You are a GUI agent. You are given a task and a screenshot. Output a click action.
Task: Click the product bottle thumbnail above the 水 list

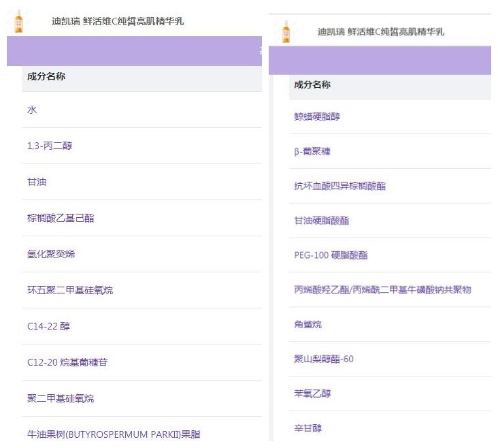(18, 21)
